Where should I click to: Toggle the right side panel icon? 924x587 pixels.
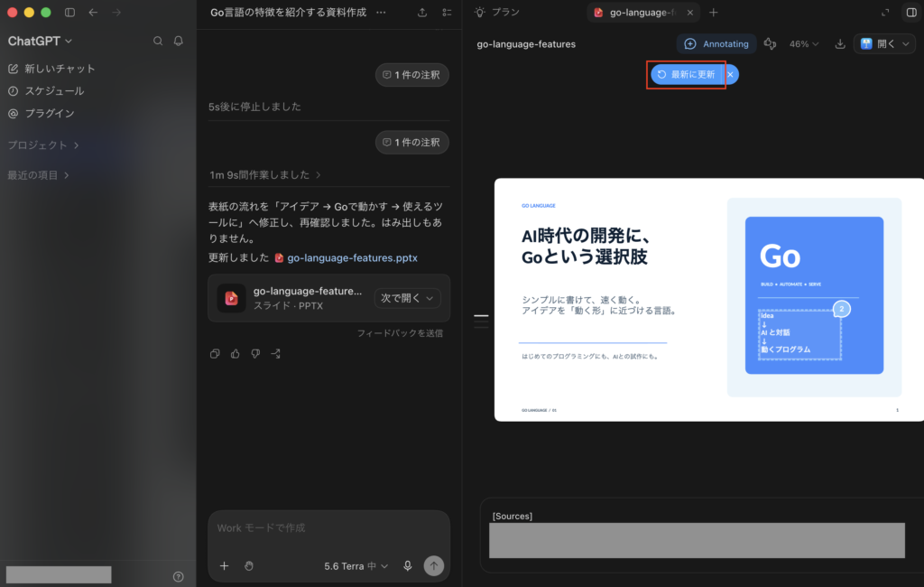tap(911, 13)
